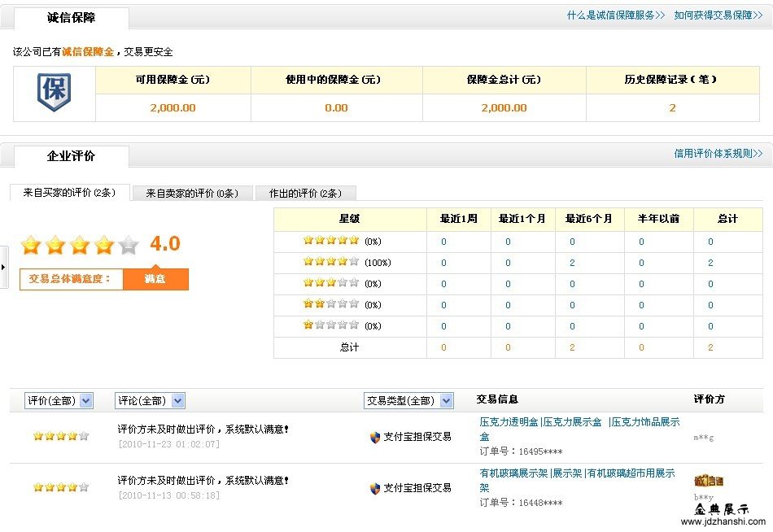Click the 可用保障金 value 2,000.00
Image resolution: width=773 pixels, height=532 pixels.
(173, 108)
